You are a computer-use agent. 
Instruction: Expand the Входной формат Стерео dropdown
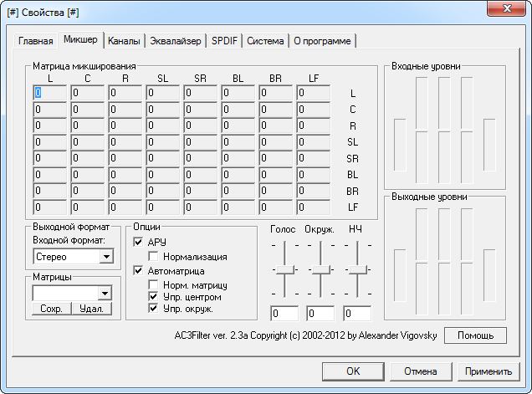click(106, 257)
